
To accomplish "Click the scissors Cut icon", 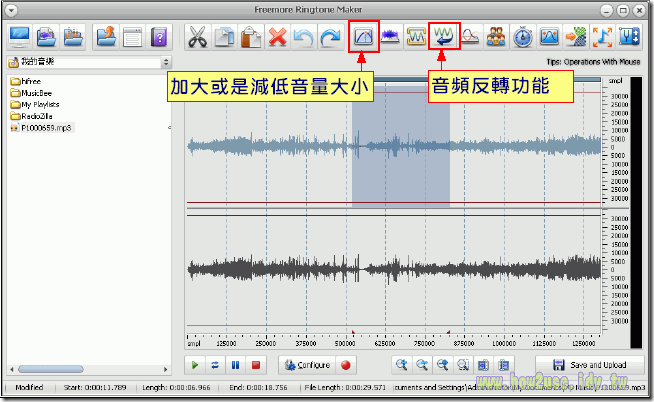I will click(198, 38).
